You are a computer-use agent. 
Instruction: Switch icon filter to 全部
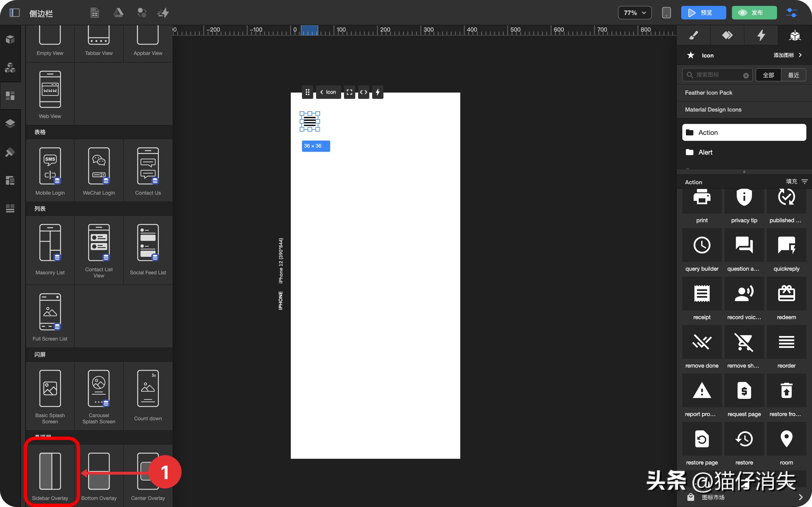click(x=768, y=75)
